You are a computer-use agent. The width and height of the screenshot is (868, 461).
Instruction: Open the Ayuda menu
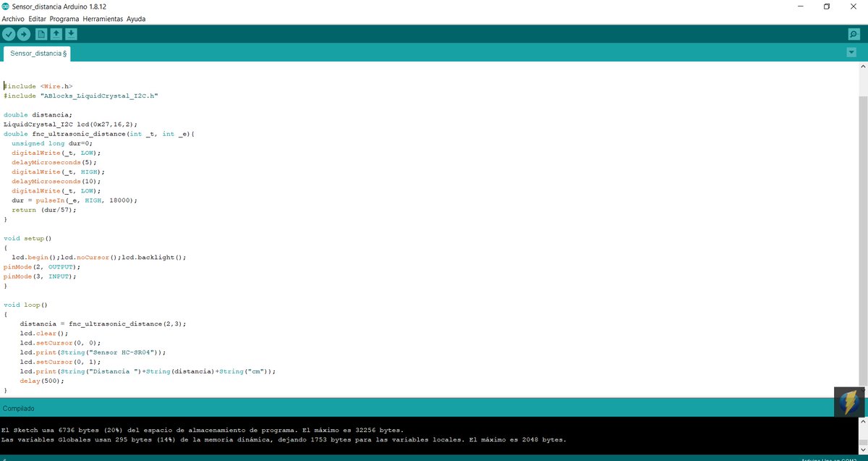click(x=136, y=19)
